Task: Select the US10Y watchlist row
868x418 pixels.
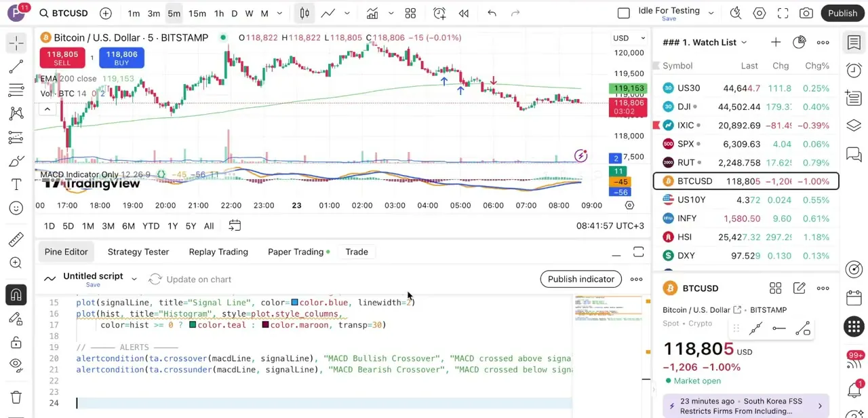Action: [746, 199]
